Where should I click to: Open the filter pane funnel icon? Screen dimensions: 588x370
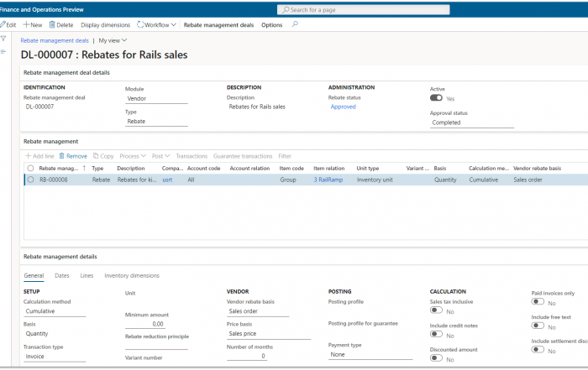pyautogui.click(x=3, y=39)
